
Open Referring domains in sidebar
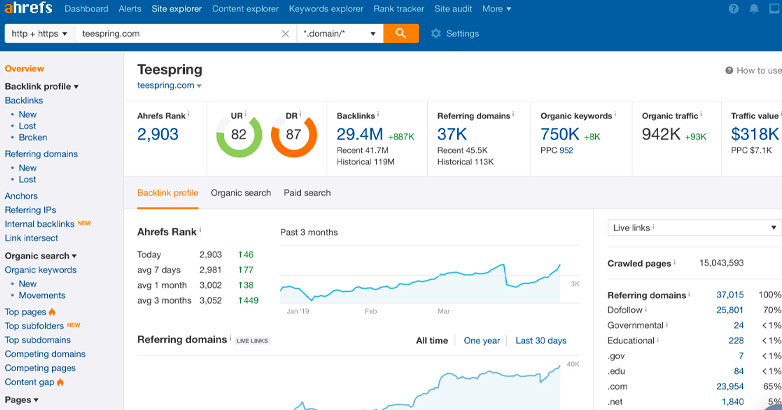click(41, 154)
